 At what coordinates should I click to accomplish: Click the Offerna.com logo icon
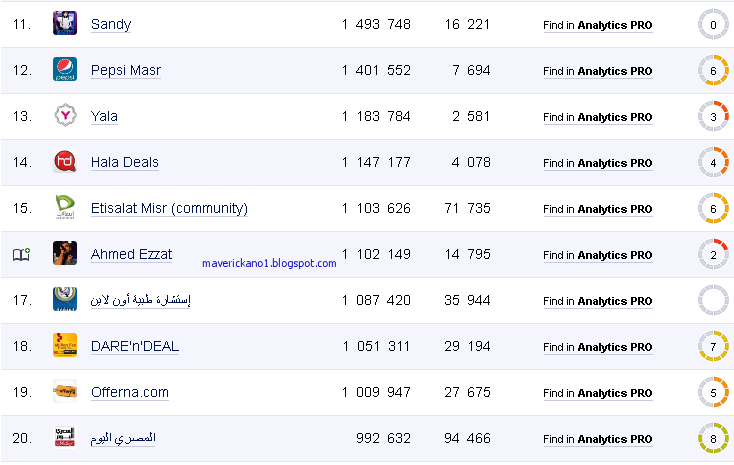[65, 391]
